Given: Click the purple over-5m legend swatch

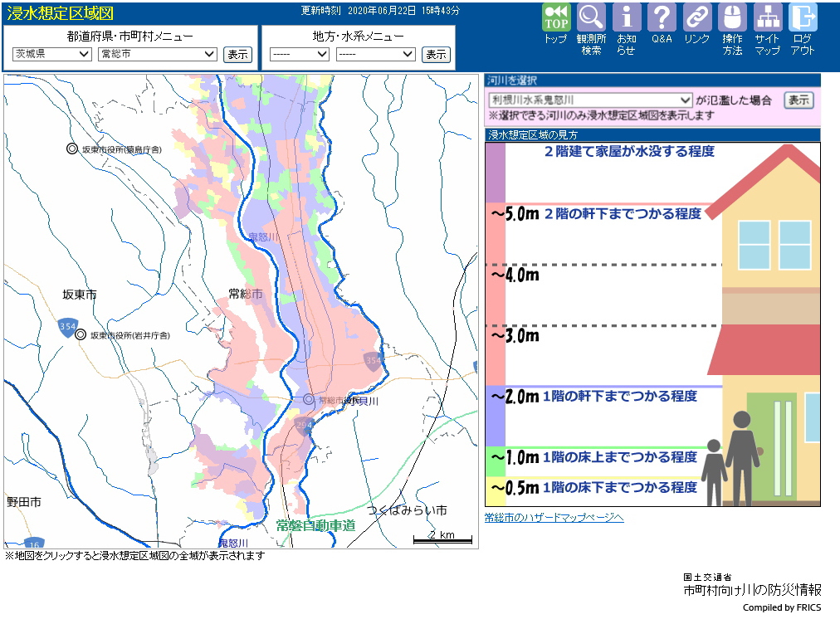Looking at the screenshot, I should tap(496, 173).
